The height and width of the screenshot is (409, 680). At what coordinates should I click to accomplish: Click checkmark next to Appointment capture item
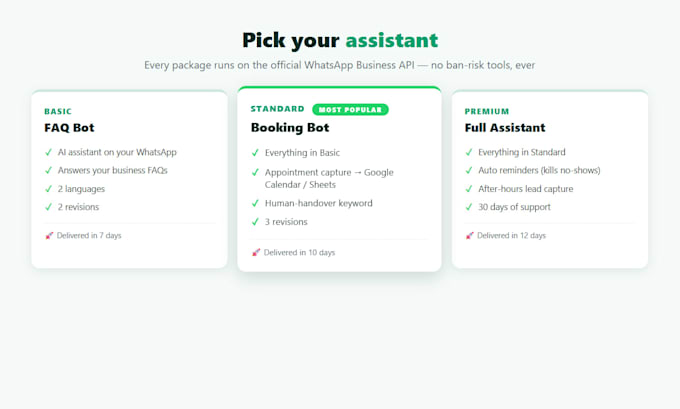coord(255,173)
